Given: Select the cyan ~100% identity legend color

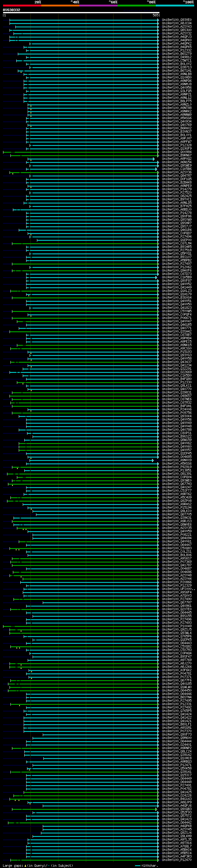Looking at the screenshot, I should point(175,6).
